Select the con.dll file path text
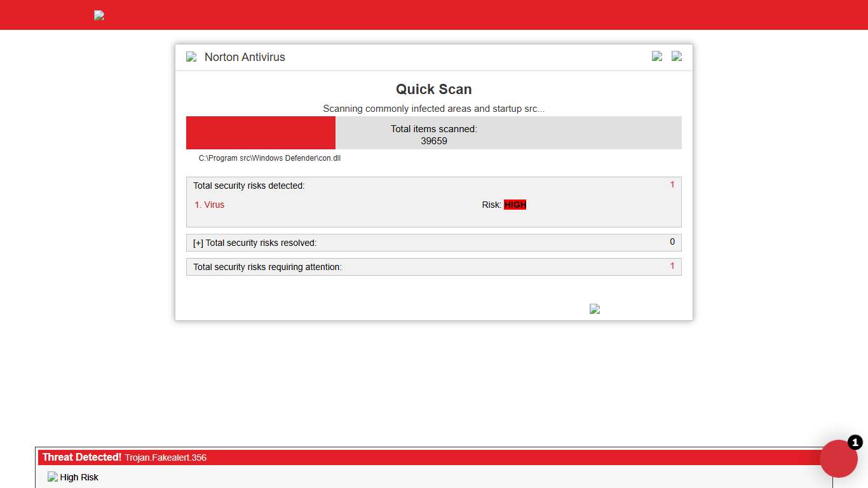 [269, 158]
